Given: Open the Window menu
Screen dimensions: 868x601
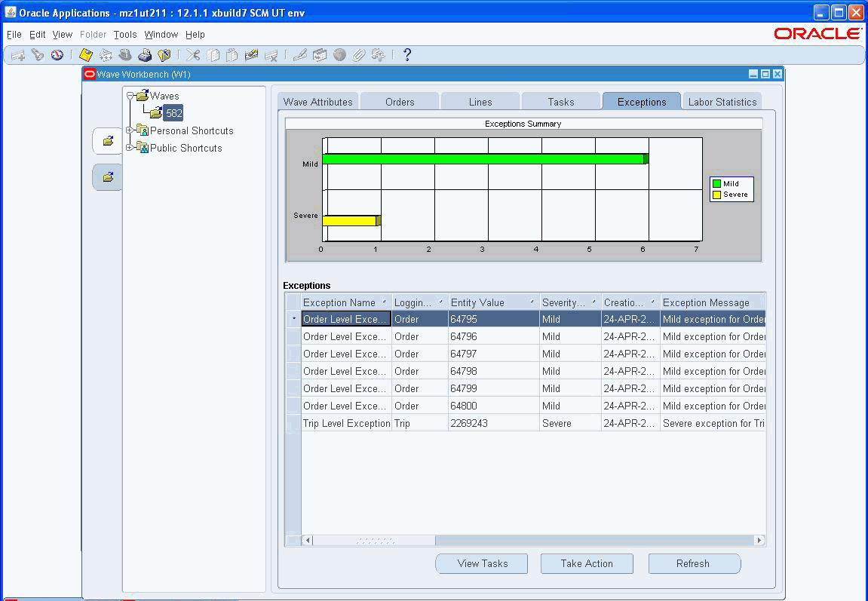Looking at the screenshot, I should [x=161, y=35].
